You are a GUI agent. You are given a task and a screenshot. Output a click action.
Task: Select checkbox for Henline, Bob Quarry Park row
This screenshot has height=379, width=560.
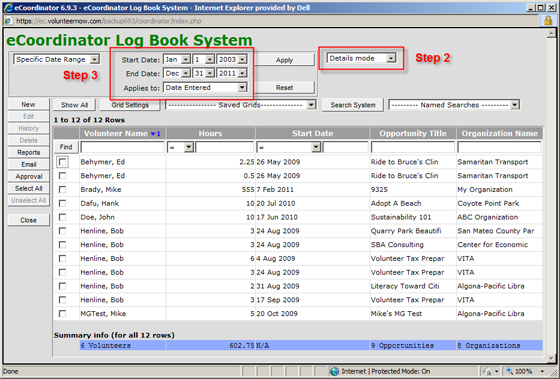[62, 231]
